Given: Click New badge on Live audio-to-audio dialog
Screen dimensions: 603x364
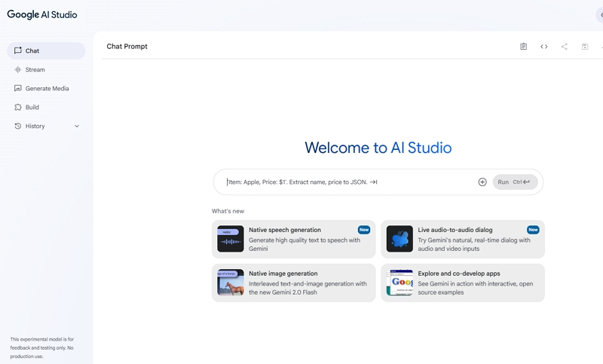Looking at the screenshot, I should coord(533,230).
